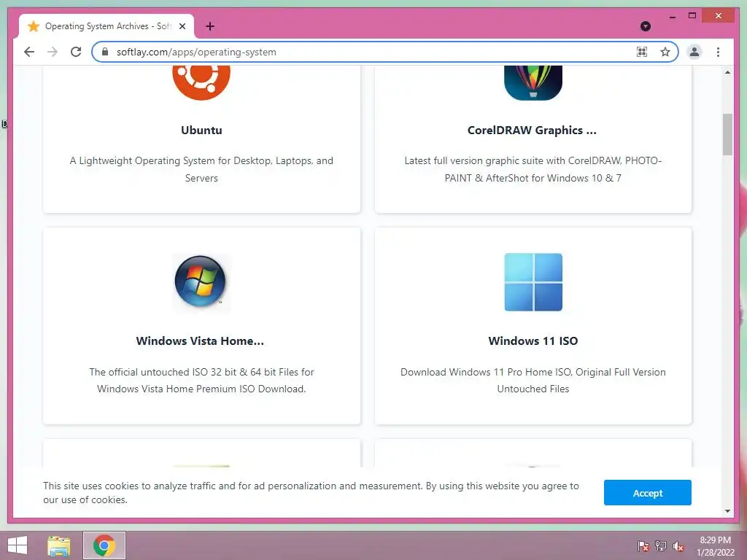Click the Windows Vista description text
This screenshot has height=560, width=747.
201,380
